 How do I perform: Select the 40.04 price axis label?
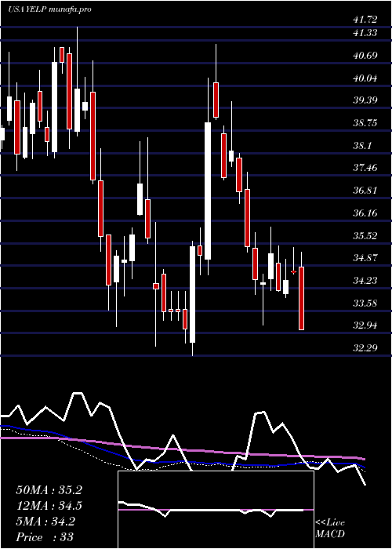[x=365, y=78]
